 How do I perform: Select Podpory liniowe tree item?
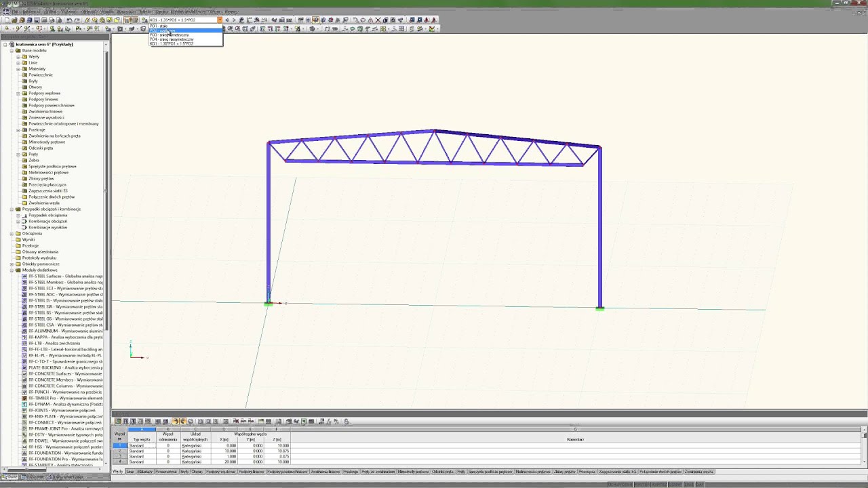[x=43, y=99]
